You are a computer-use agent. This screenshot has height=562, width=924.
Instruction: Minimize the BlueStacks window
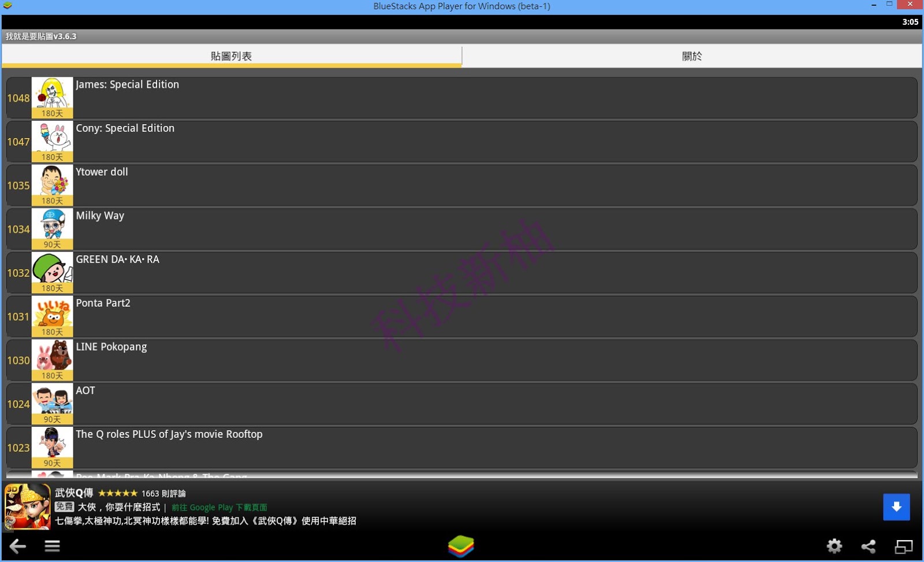pos(874,5)
